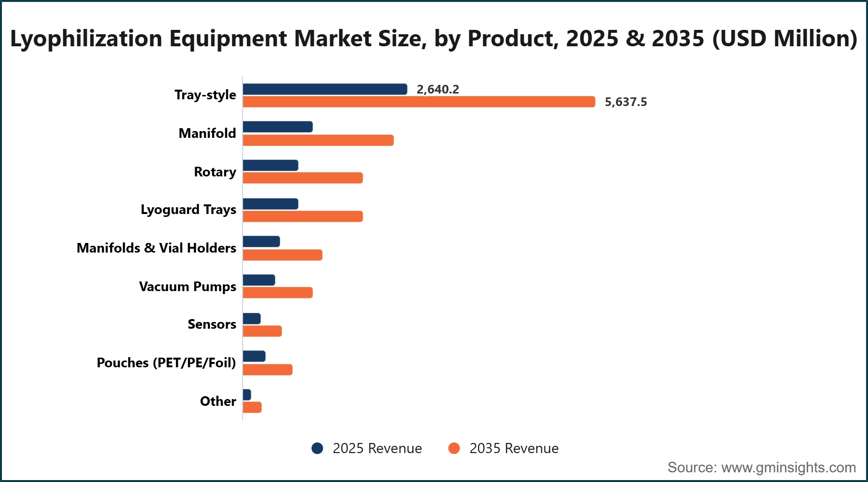Select the Manifold 2035 orange bar
The image size is (868, 482).
pyautogui.click(x=318, y=140)
